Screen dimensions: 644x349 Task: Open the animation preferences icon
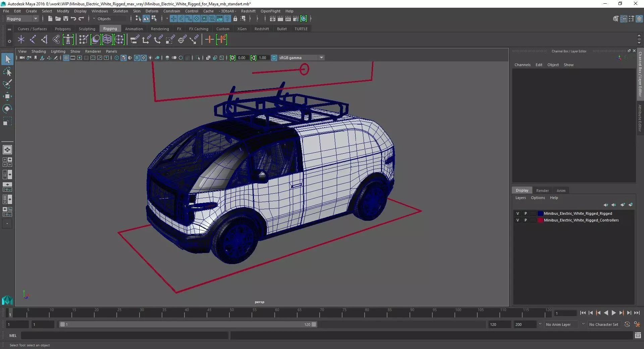coord(637,325)
